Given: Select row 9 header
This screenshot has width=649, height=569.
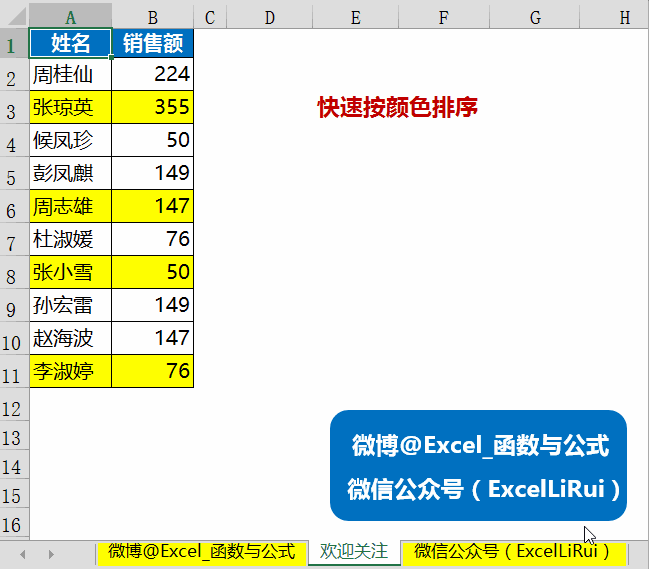Looking at the screenshot, I should (14, 305).
